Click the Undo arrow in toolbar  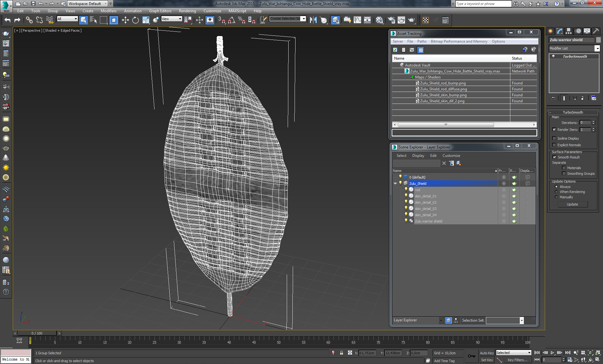(x=8, y=20)
